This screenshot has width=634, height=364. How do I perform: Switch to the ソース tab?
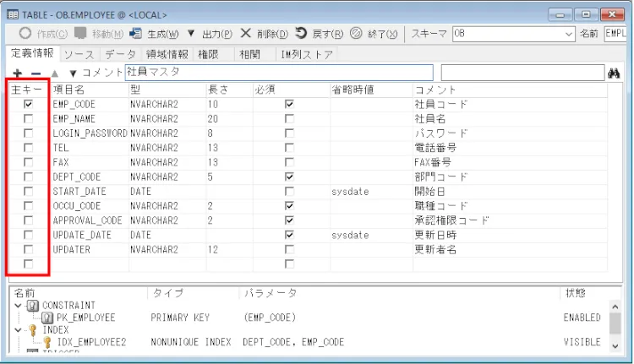pos(79,55)
